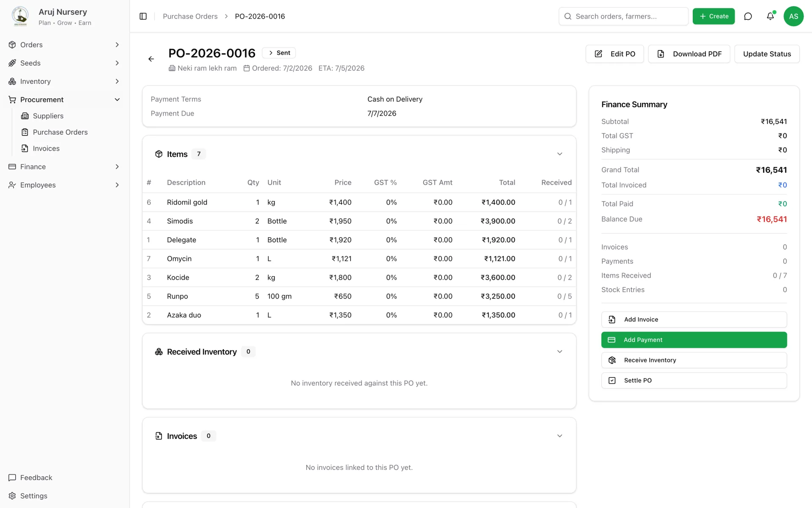812x508 pixels.
Task: Click the Update Status button
Action: tap(767, 54)
